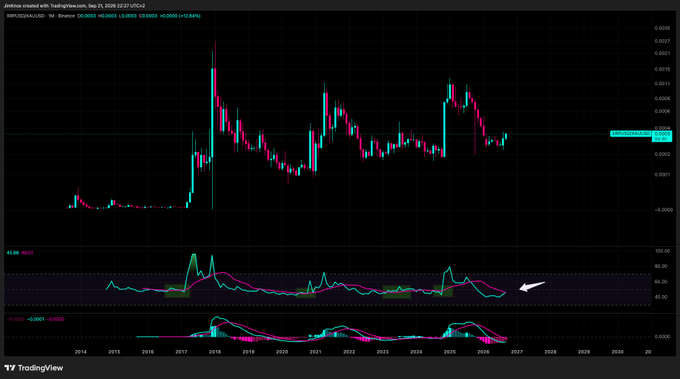Click the 0.0021 price axis label
The width and height of the screenshot is (680, 379).
662,53
